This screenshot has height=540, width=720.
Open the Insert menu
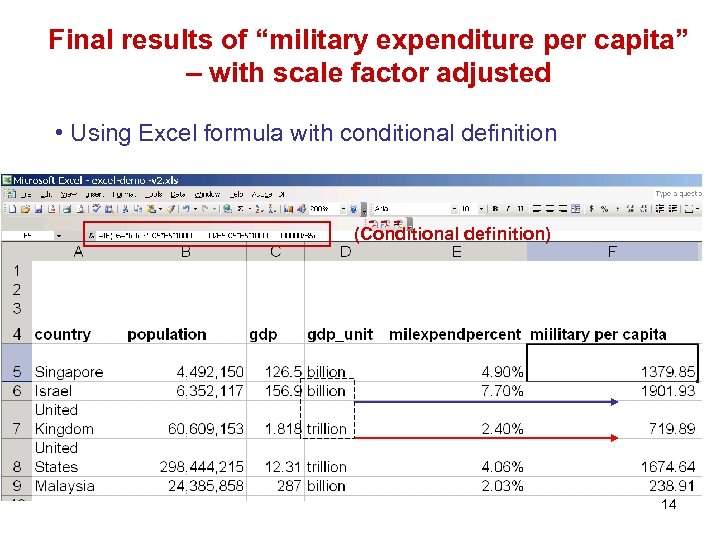tap(95, 195)
